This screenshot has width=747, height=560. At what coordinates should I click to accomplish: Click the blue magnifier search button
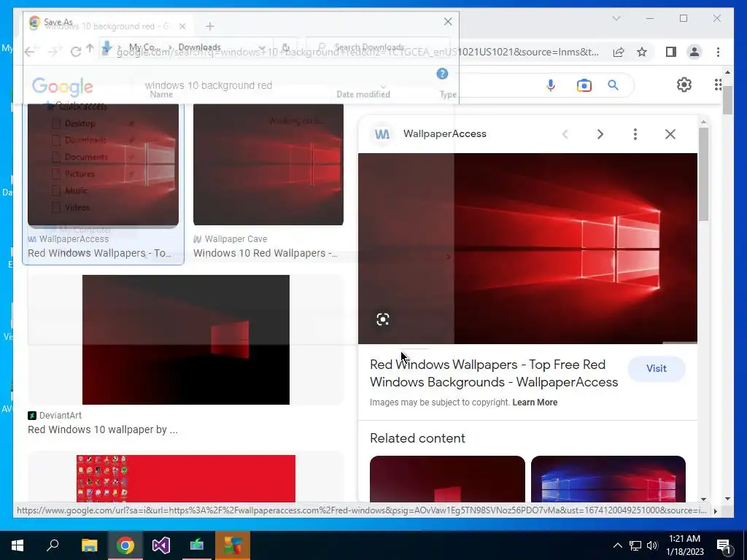point(613,85)
